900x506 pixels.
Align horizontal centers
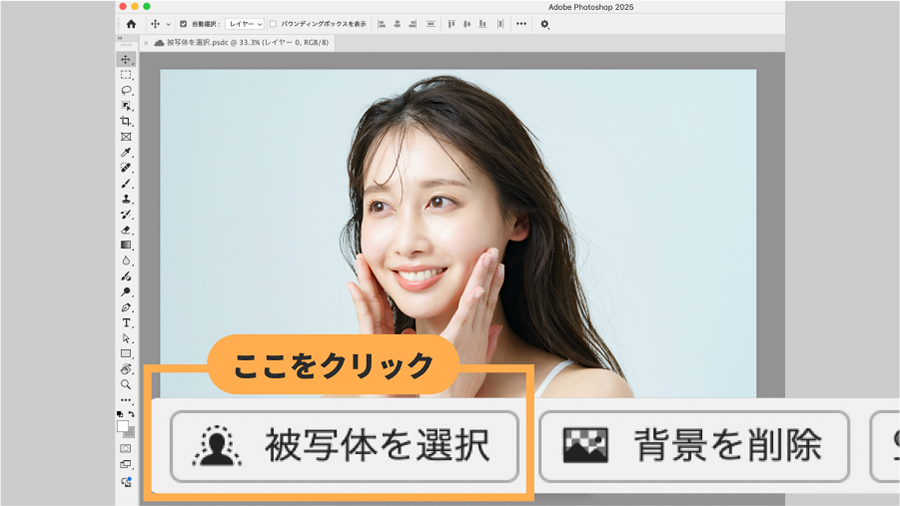397,24
